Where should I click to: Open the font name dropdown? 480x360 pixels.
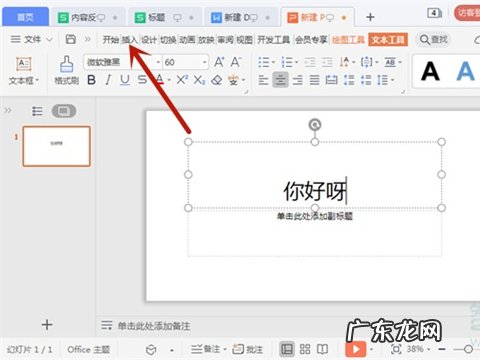(158, 62)
